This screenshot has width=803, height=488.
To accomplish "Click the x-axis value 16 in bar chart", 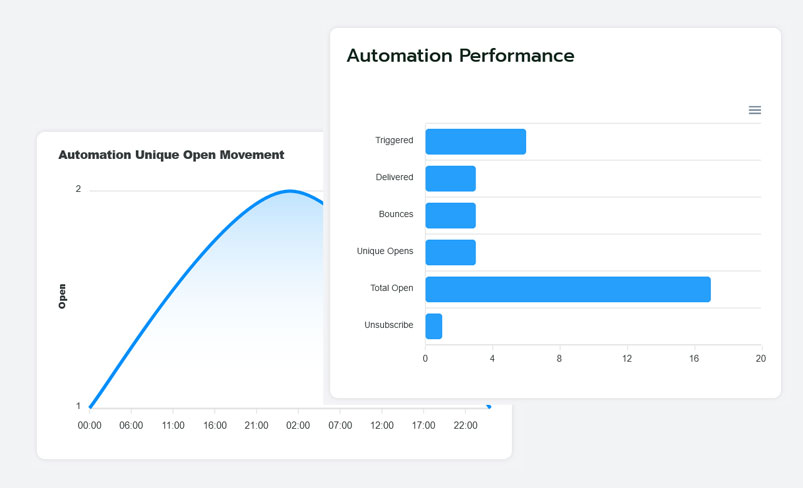I will click(694, 358).
